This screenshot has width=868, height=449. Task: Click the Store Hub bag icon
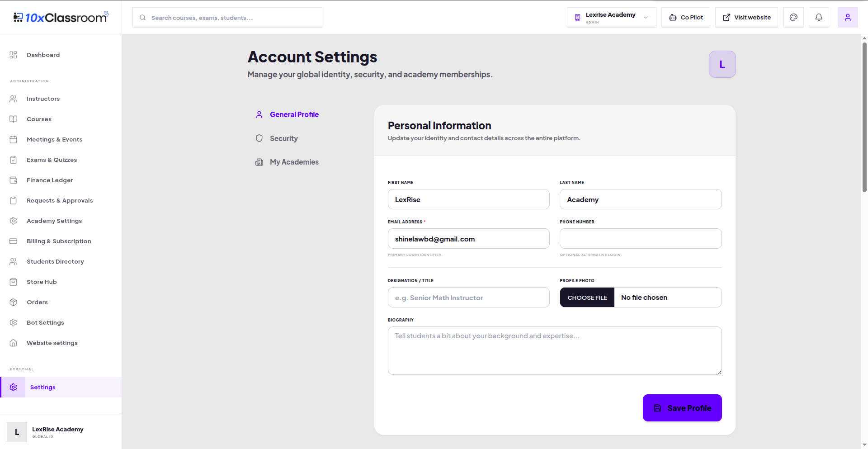point(13,282)
